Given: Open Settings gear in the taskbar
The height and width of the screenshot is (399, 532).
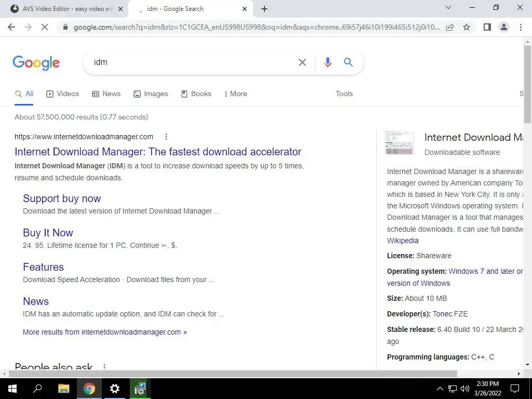Looking at the screenshot, I should tap(115, 389).
